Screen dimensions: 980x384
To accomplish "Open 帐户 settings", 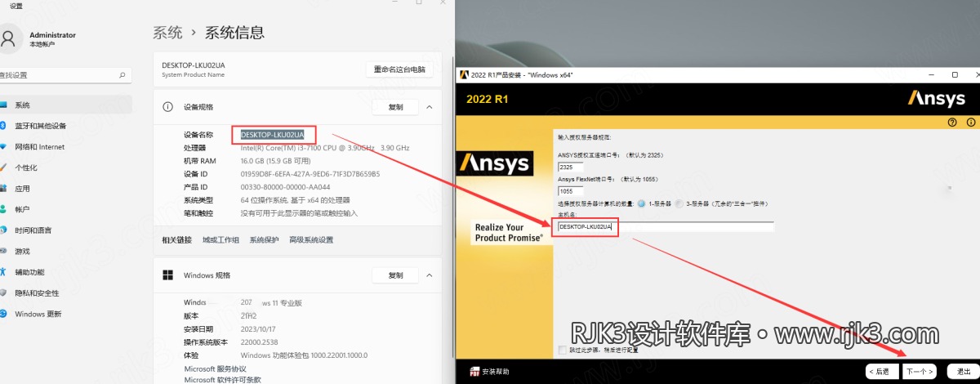I will pos(65,209).
